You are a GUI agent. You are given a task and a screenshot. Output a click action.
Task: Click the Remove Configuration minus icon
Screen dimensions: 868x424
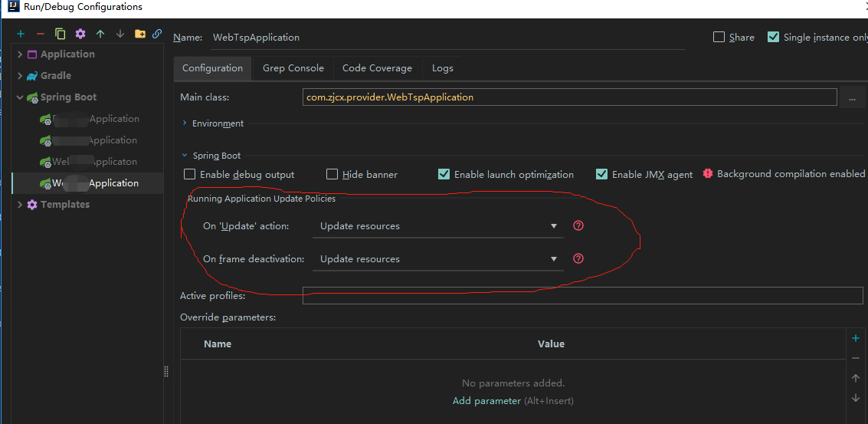[41, 34]
